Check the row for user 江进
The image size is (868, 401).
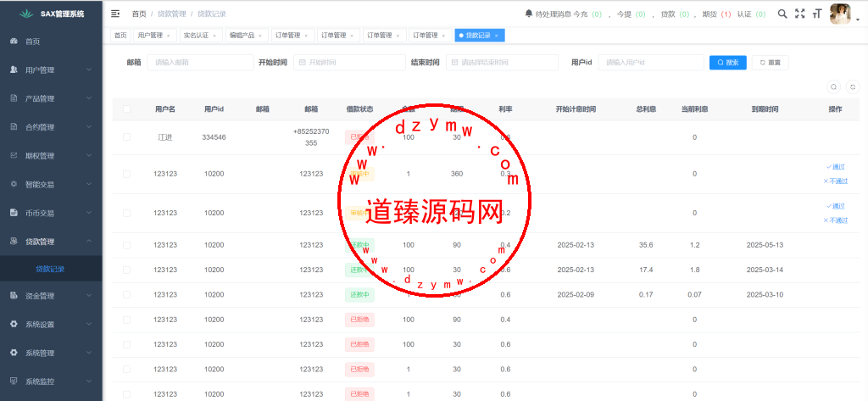pos(127,136)
